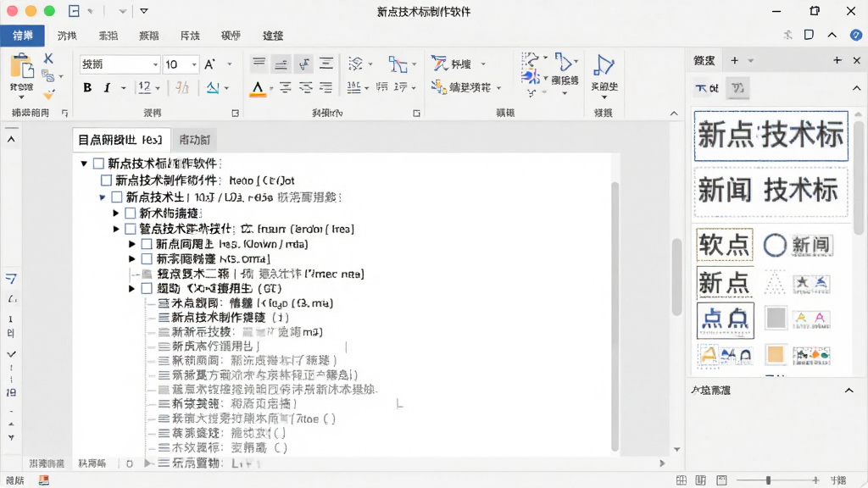Screen dimensions: 868x488
Task: Tick the checkbox on the (GT) row
Action: (147, 288)
